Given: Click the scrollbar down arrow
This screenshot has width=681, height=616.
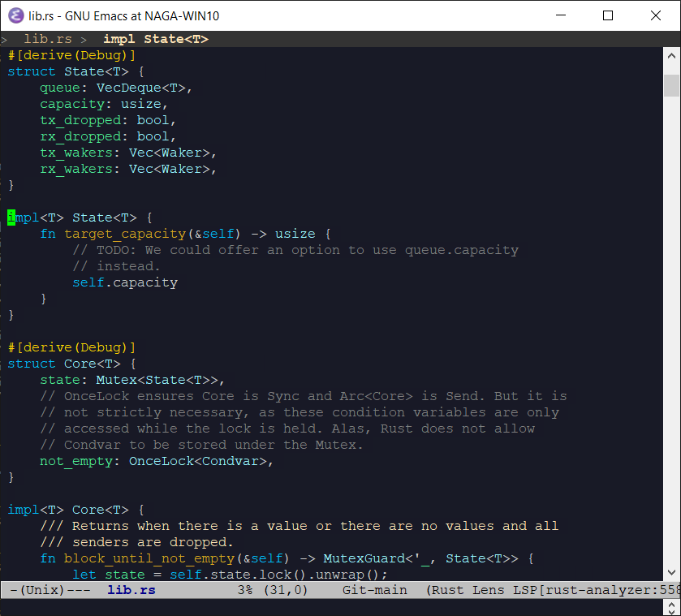Looking at the screenshot, I should 671,572.
